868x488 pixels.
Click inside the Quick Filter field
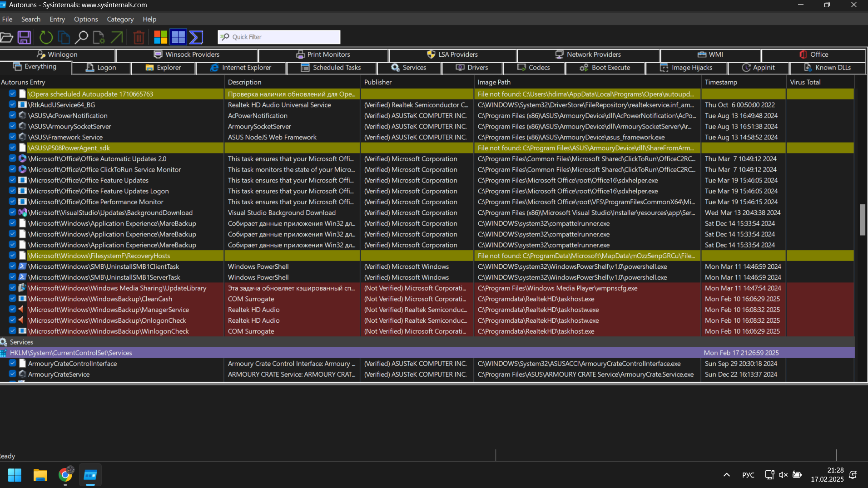click(279, 37)
